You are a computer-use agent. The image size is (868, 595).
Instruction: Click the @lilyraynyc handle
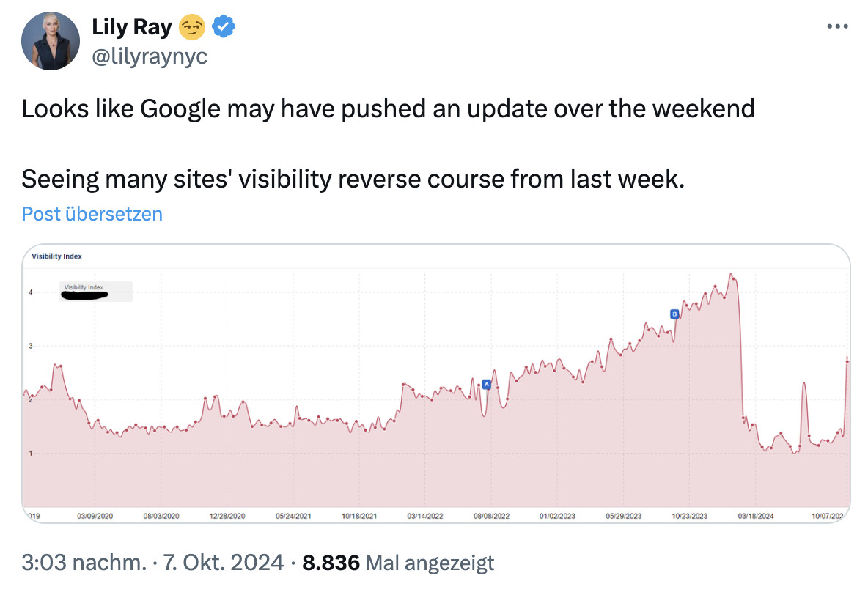pyautogui.click(x=149, y=55)
